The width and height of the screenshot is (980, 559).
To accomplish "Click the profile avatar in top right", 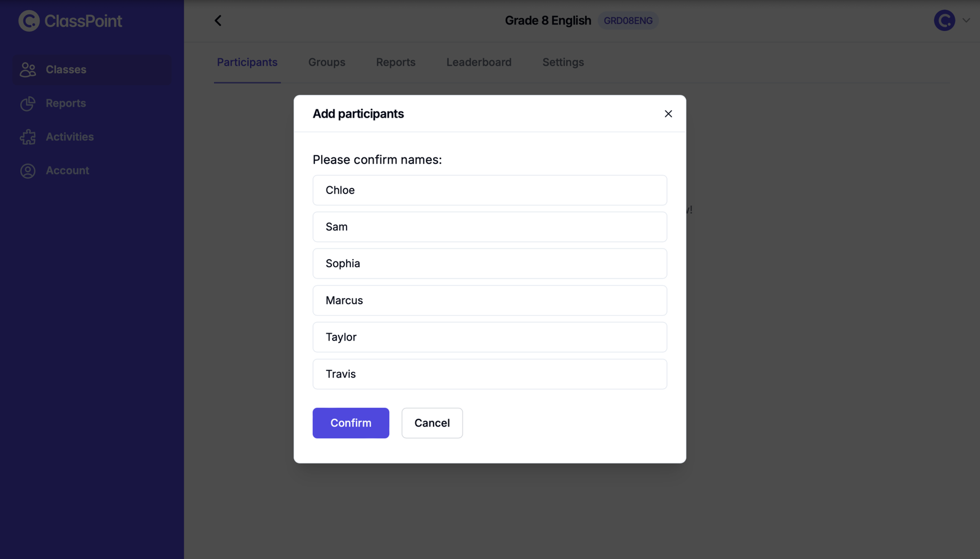I will point(944,21).
